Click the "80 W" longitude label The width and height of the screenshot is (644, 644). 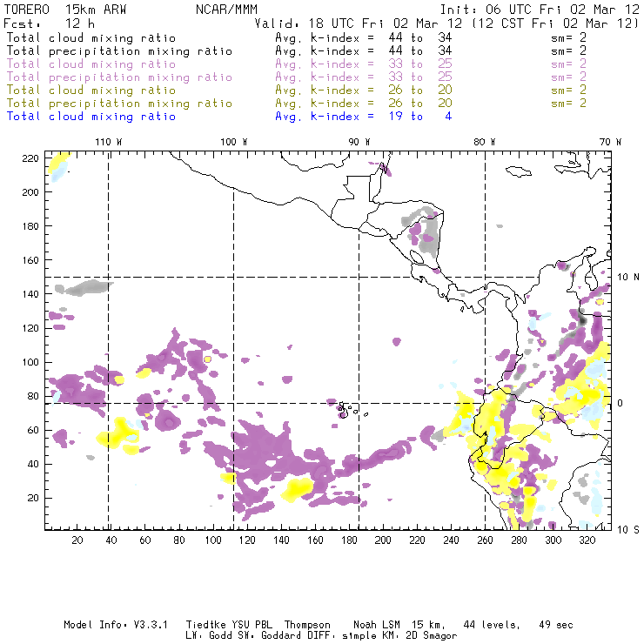(484, 142)
